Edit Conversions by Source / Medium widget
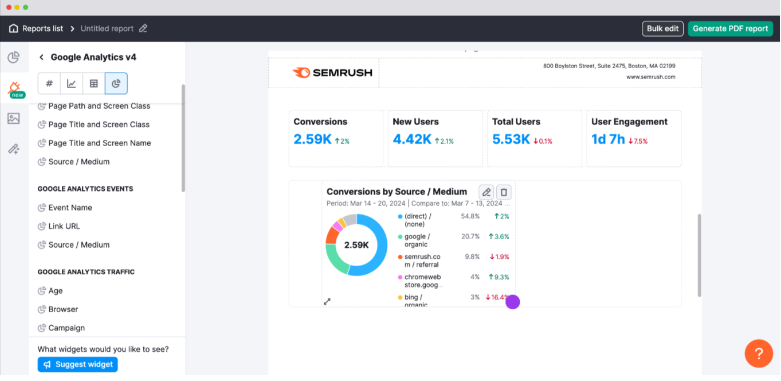The width and height of the screenshot is (781, 381). 486,192
